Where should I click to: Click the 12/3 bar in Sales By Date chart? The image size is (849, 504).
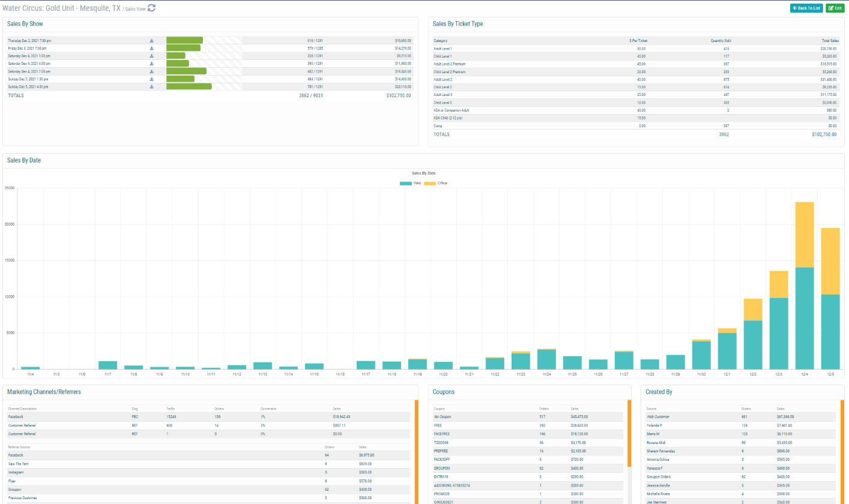(x=779, y=320)
